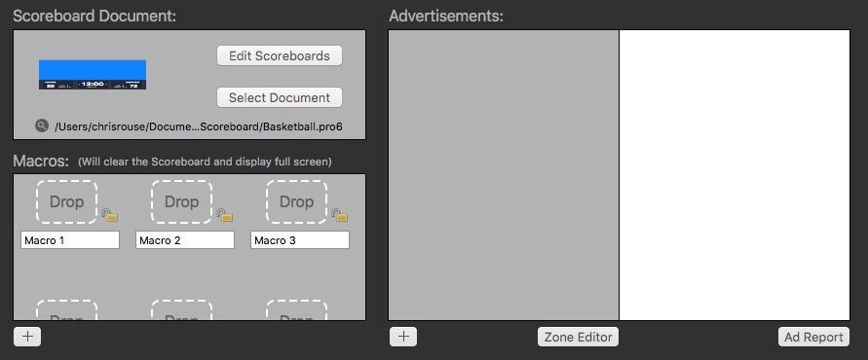868x360 pixels.
Task: Click the white advertisement preview area
Action: pyautogui.click(x=734, y=175)
